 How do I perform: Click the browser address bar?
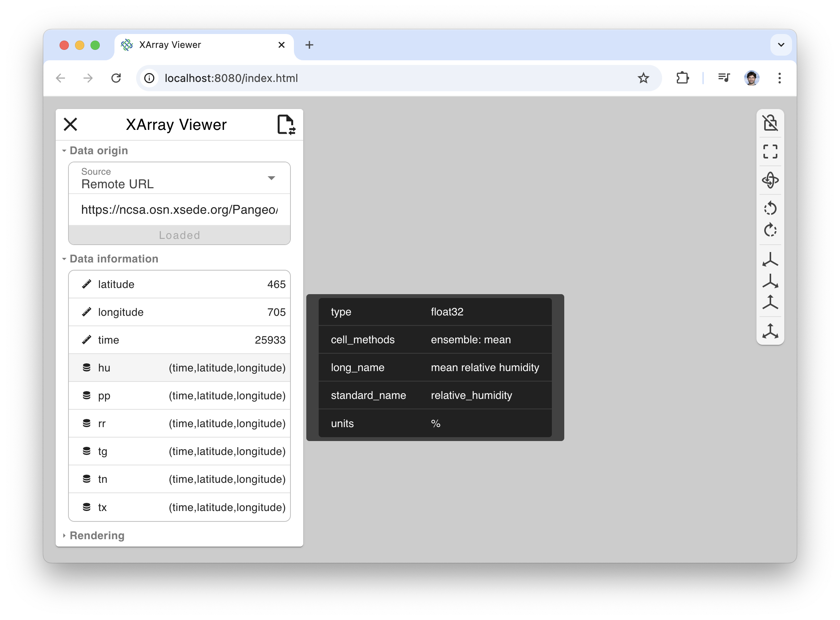(398, 78)
